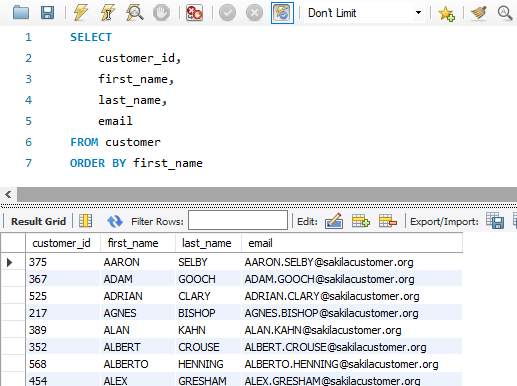This screenshot has width=517, height=386.
Task: Open find panel magnifier icon
Action: [505, 13]
